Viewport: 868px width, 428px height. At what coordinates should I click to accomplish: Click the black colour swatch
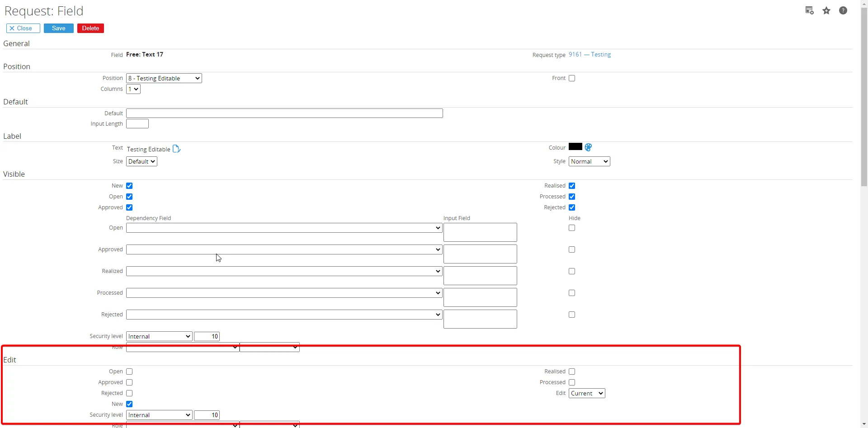[x=576, y=146]
